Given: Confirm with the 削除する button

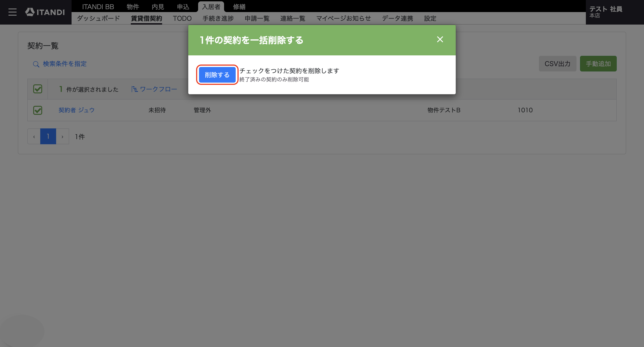Looking at the screenshot, I should point(217,75).
